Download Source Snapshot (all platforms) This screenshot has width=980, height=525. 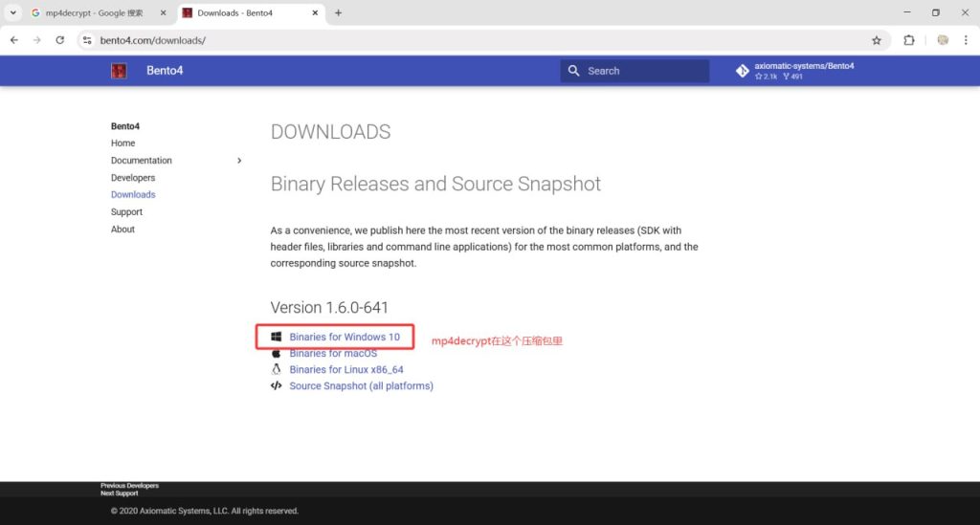tap(361, 385)
